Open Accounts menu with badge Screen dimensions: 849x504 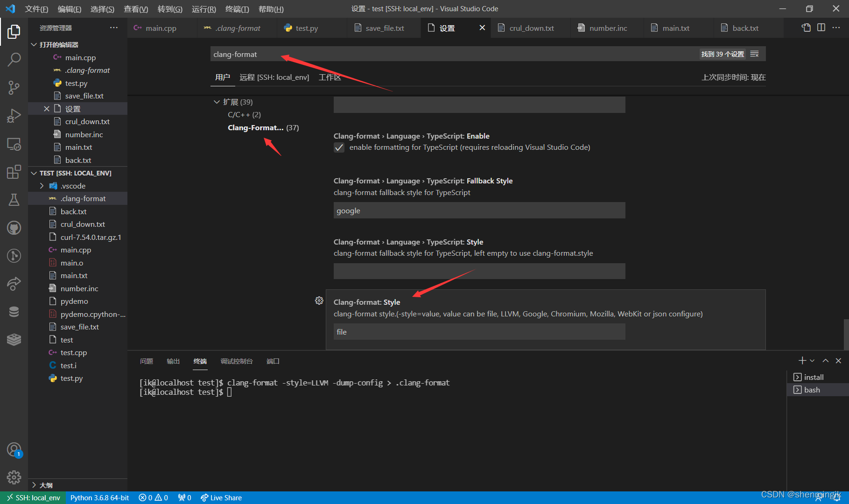pos(14,450)
